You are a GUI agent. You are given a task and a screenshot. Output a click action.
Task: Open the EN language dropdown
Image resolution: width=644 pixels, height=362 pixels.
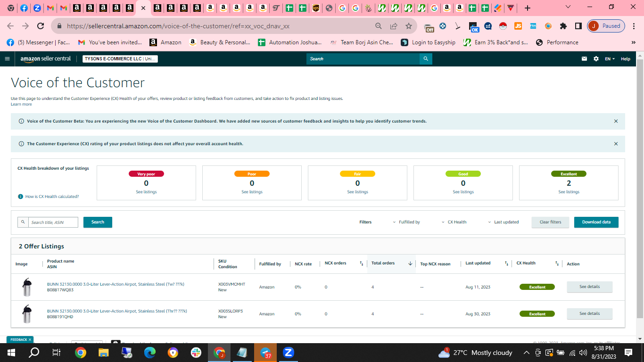pos(610,59)
